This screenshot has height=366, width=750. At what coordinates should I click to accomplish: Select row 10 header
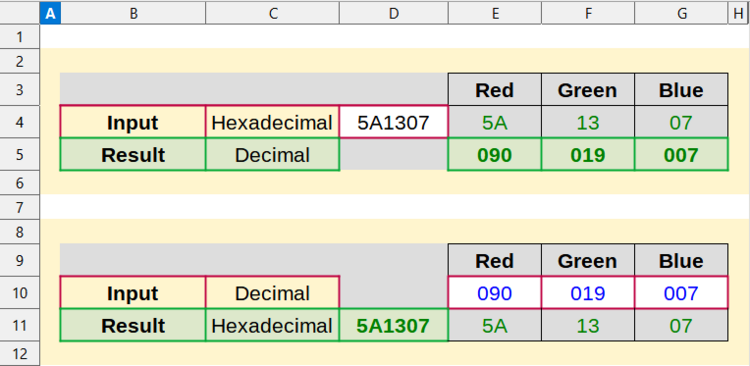click(x=20, y=292)
